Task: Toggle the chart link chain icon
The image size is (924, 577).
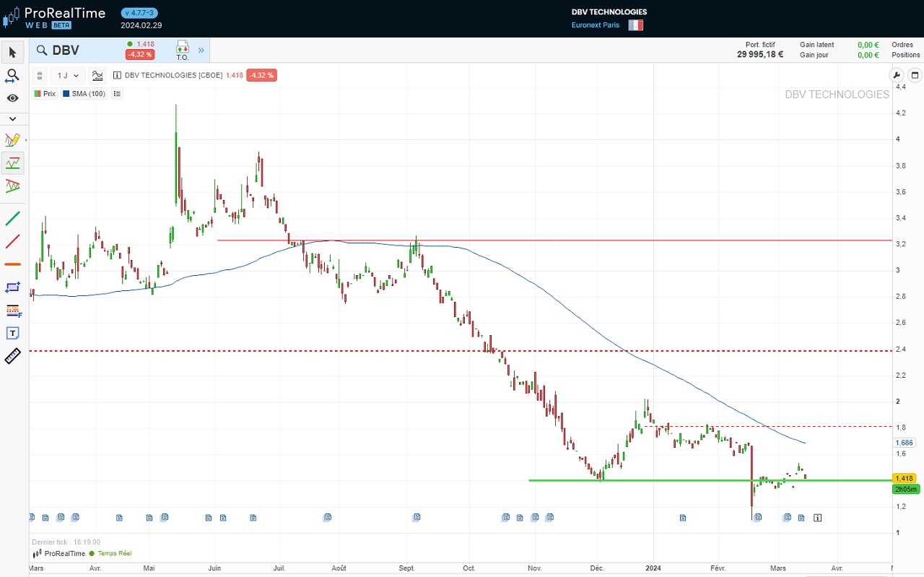Action: pos(40,75)
